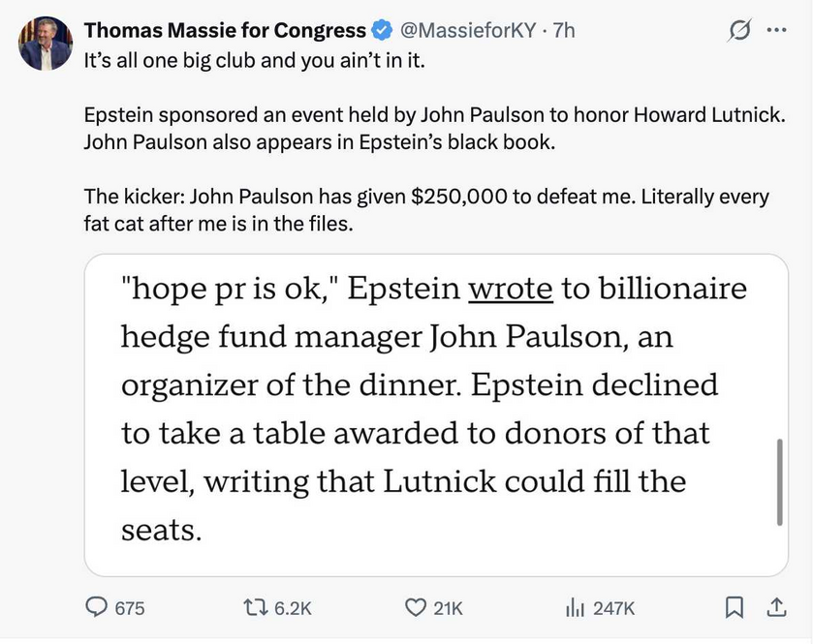
Task: Click the view analytics bar chart icon
Action: pyautogui.click(x=572, y=607)
